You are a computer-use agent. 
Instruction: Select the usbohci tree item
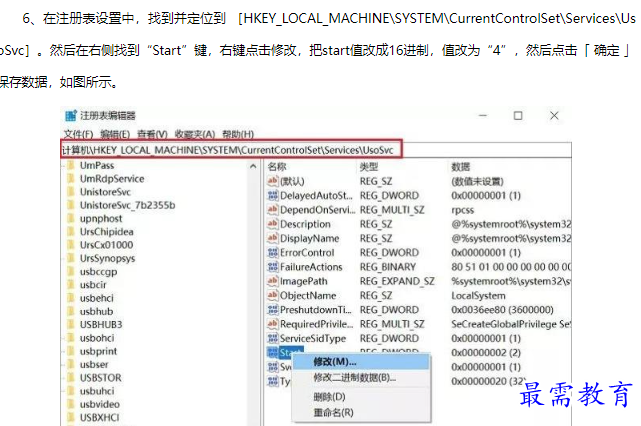pyautogui.click(x=97, y=338)
